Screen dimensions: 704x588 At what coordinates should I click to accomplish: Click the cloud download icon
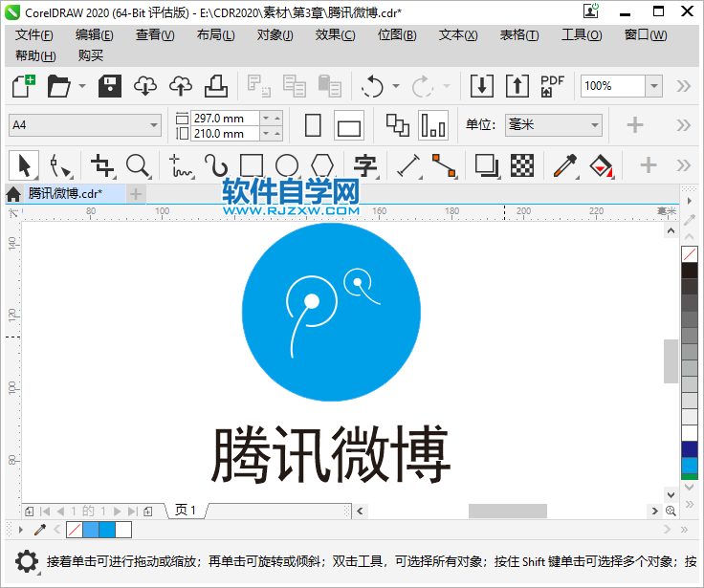tap(145, 86)
